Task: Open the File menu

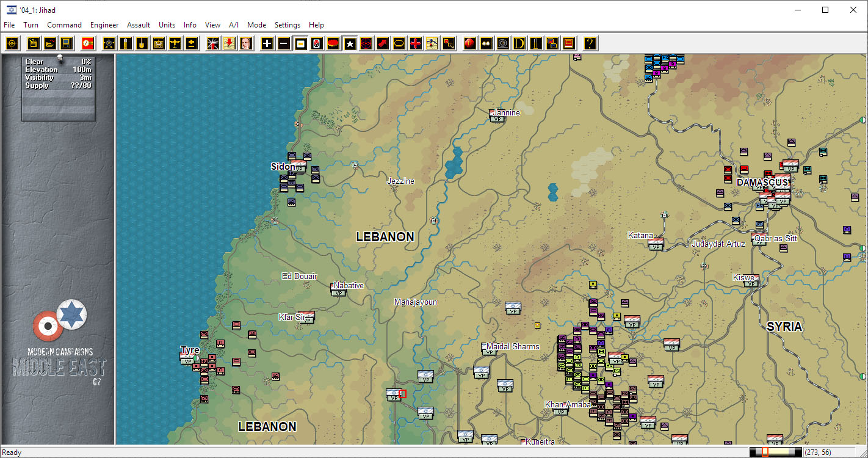Action: coord(9,25)
